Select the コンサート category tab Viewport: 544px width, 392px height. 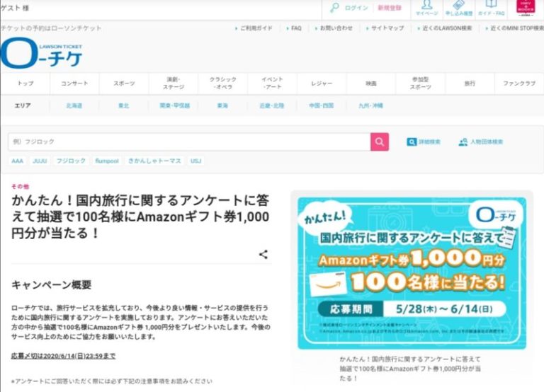point(74,83)
